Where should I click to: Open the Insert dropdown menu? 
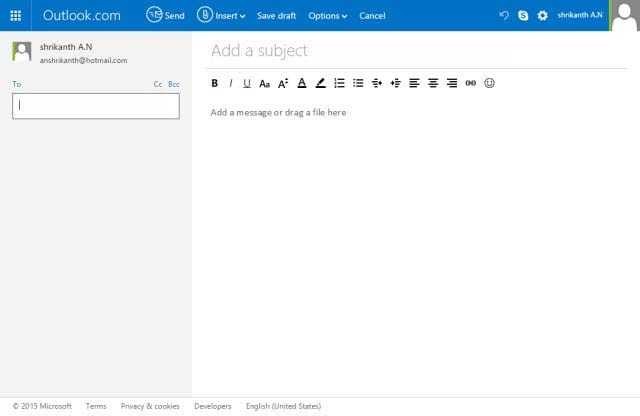pos(221,15)
